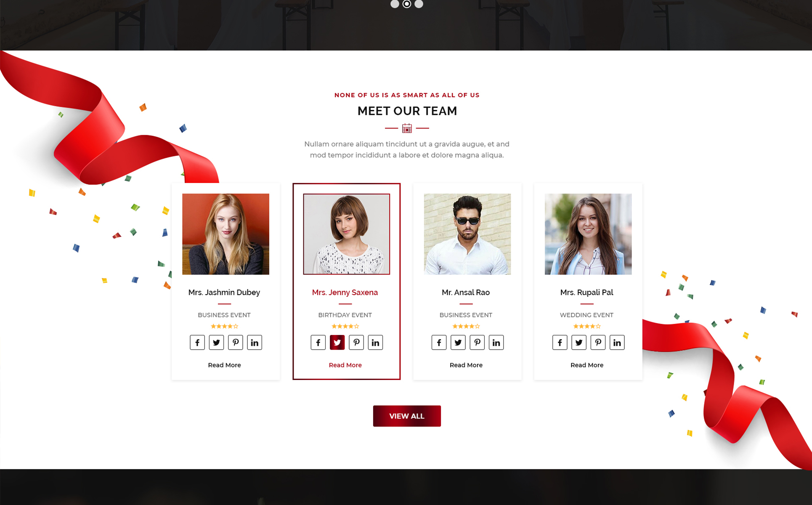Screen dimensions: 812x505
Task: Open Rupali Pal's LinkedIn icon
Action: pyautogui.click(x=617, y=343)
